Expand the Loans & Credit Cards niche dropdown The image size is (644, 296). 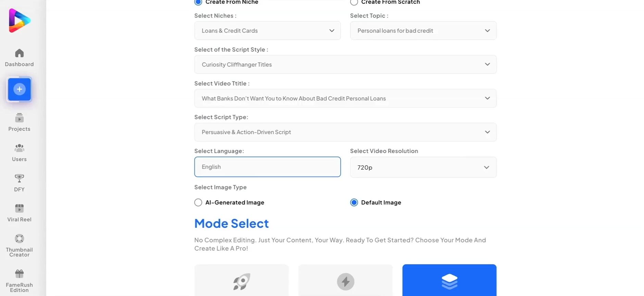click(x=267, y=31)
